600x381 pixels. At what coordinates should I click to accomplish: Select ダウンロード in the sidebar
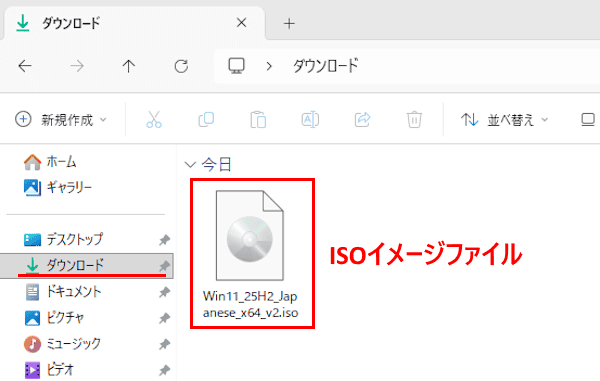[x=87, y=265]
